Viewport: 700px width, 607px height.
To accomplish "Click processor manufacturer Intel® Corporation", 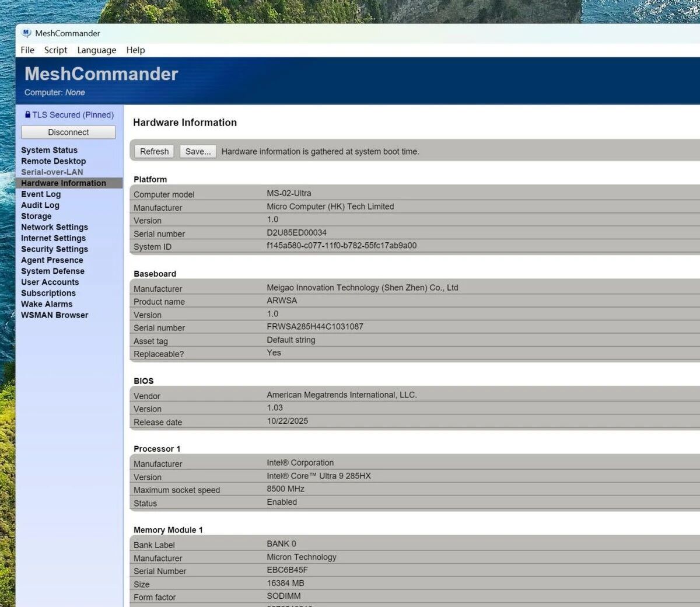I will (x=300, y=463).
